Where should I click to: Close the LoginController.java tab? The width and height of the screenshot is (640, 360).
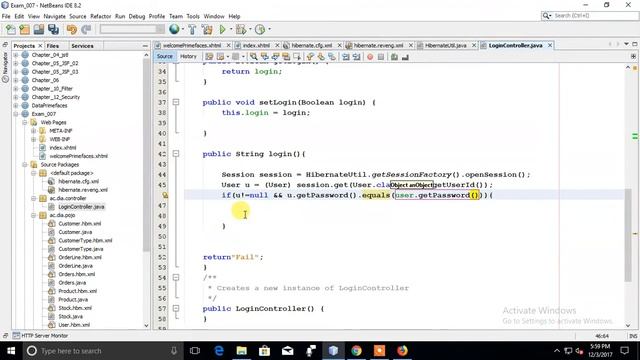tap(550, 45)
